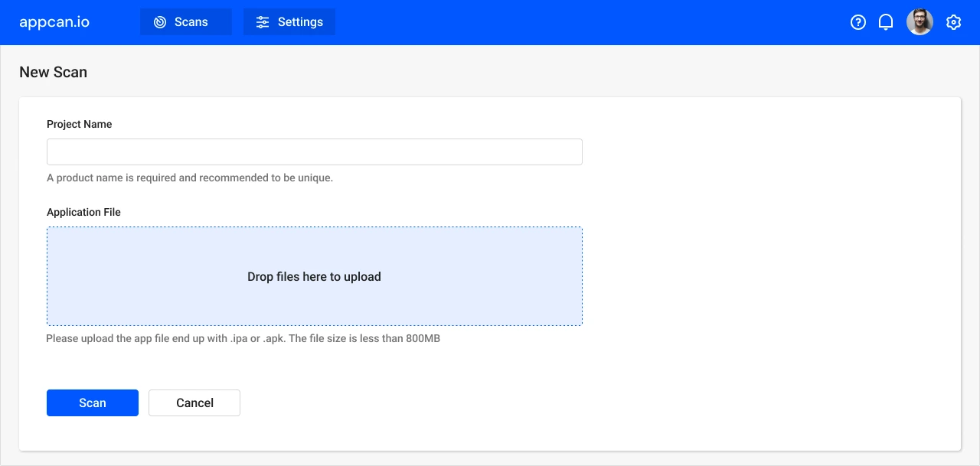Open the Scans navigation tab

pyautogui.click(x=186, y=22)
